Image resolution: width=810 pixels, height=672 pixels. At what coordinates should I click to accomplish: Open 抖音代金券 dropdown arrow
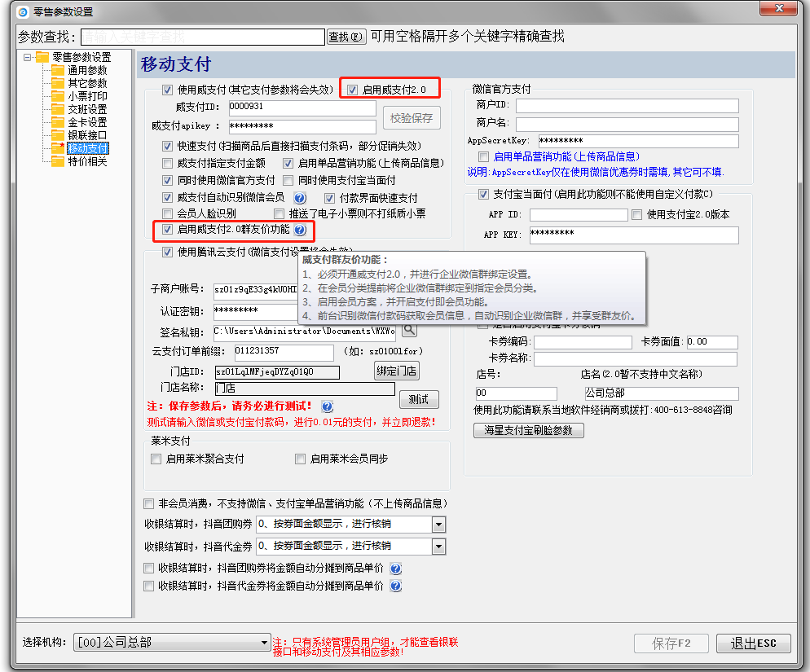[x=438, y=547]
